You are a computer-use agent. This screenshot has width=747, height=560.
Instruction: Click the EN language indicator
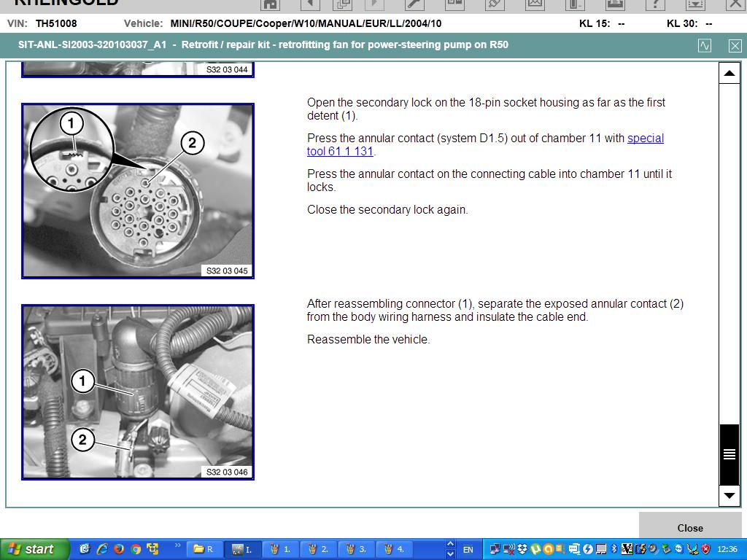coord(468,550)
